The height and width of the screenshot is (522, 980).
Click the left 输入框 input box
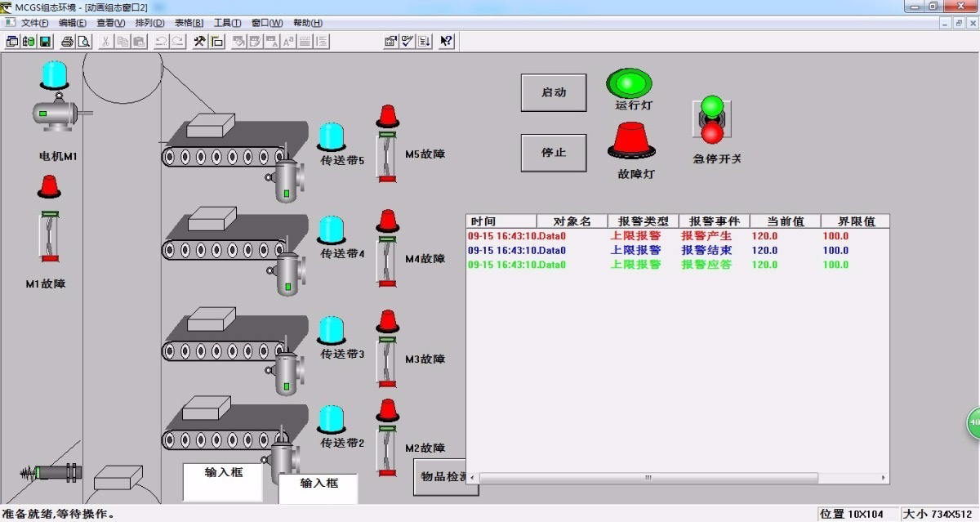tap(223, 481)
